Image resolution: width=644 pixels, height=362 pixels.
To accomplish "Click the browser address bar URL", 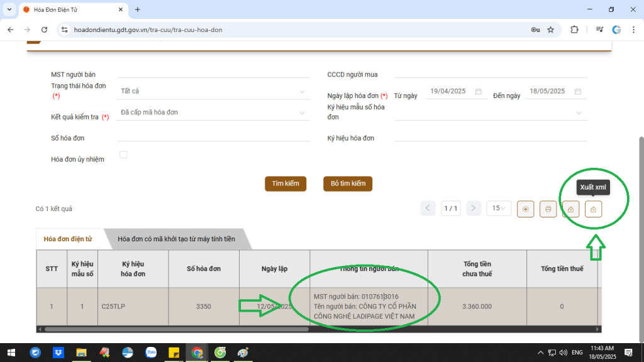I will [x=148, y=30].
